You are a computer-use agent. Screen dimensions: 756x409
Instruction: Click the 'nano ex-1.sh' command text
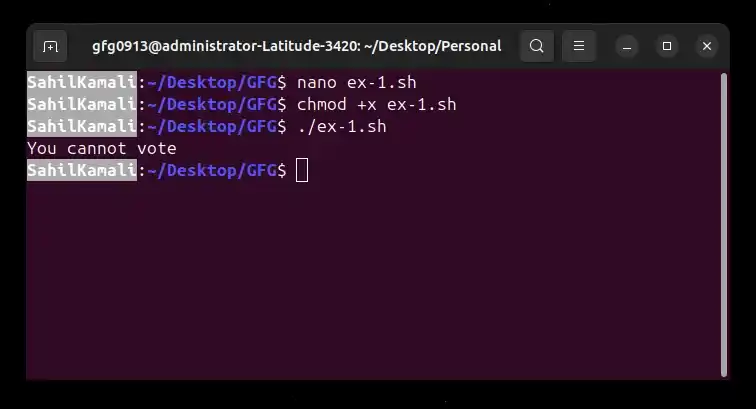pos(356,82)
